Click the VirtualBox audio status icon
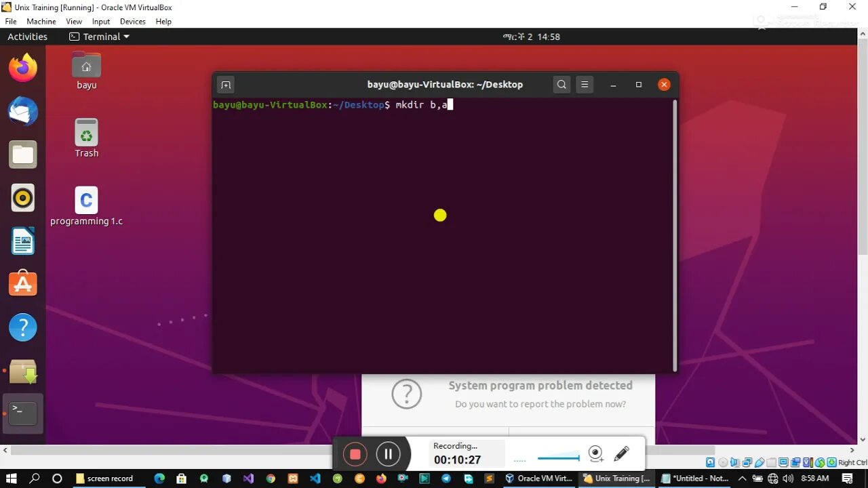This screenshot has height=488, width=868. (734, 463)
